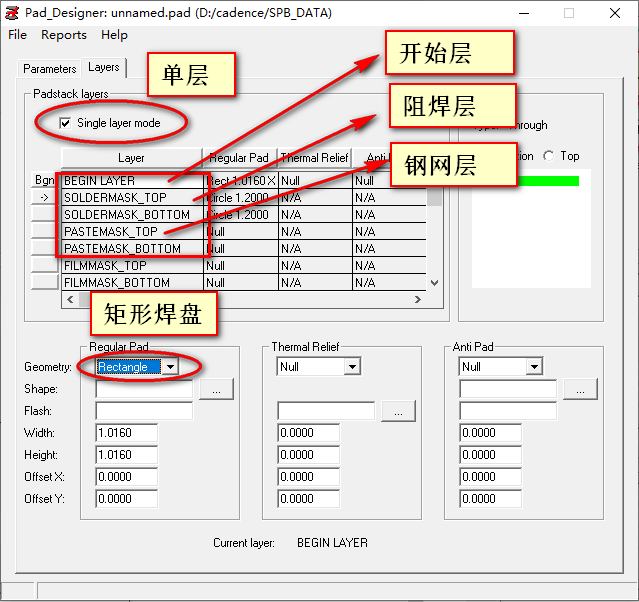Open the Regular Pad Geometry dropdown
The image size is (639, 602).
tap(170, 367)
